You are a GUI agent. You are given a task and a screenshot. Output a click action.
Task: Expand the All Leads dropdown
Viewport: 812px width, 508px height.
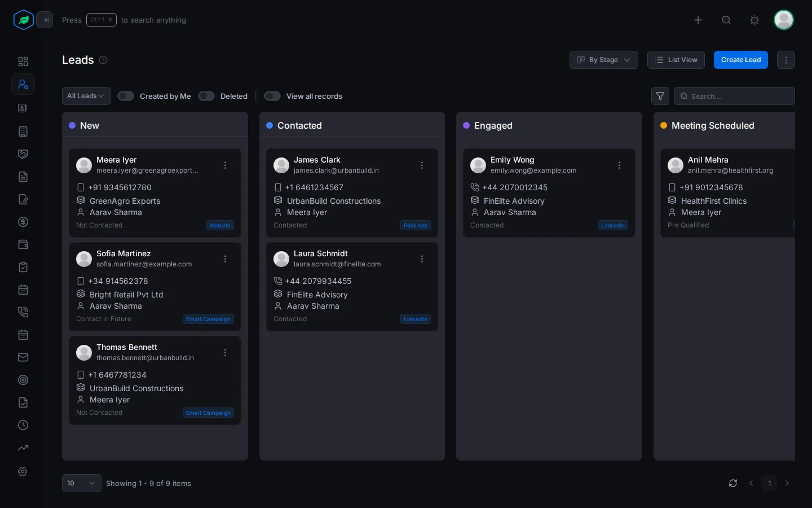pyautogui.click(x=86, y=96)
